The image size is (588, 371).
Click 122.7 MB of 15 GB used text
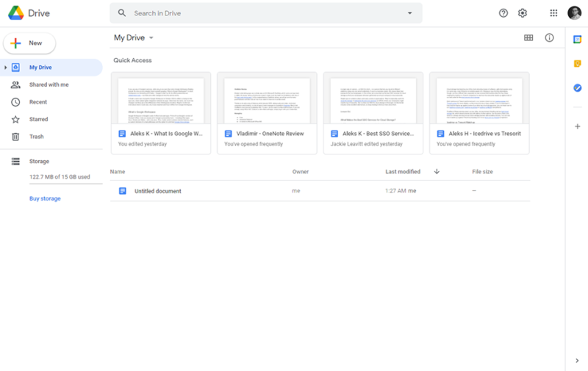pyautogui.click(x=60, y=177)
